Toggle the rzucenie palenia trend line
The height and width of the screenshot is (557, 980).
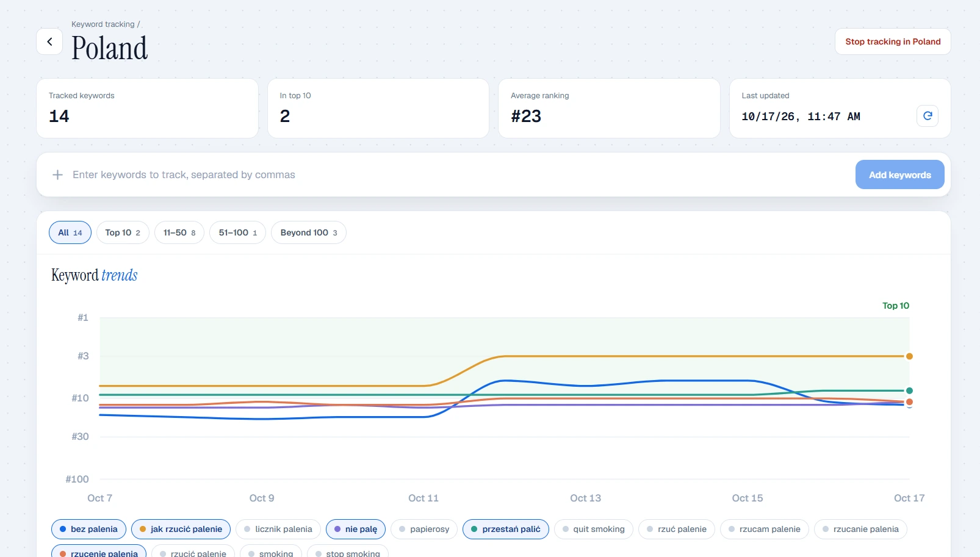point(99,551)
